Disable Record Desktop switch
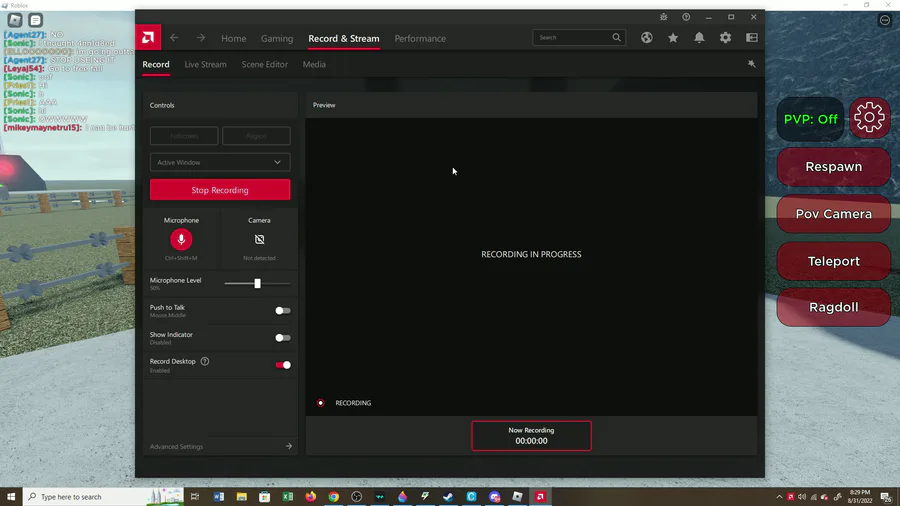The width and height of the screenshot is (900, 506). click(x=283, y=365)
